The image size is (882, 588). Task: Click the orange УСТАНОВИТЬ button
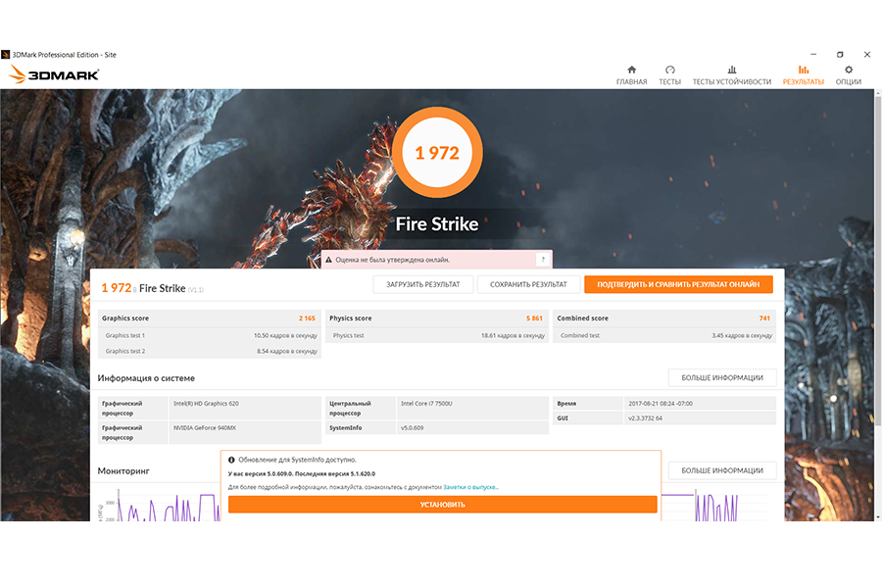(x=443, y=504)
